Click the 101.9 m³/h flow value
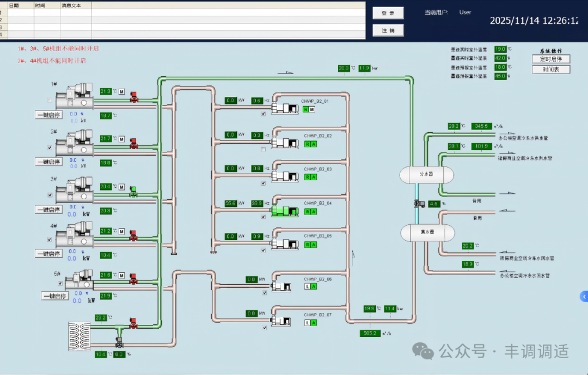588x375 pixels. coord(481,146)
